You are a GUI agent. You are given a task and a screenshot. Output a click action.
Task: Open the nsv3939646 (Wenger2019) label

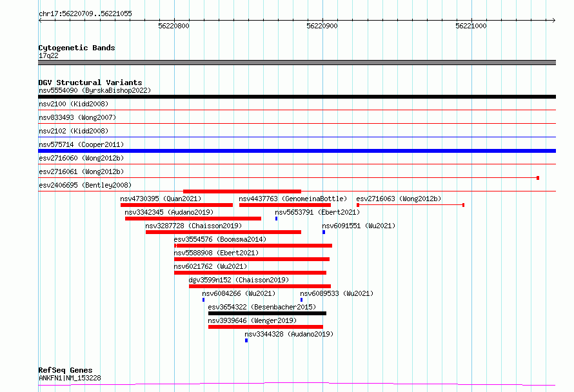tap(252, 320)
